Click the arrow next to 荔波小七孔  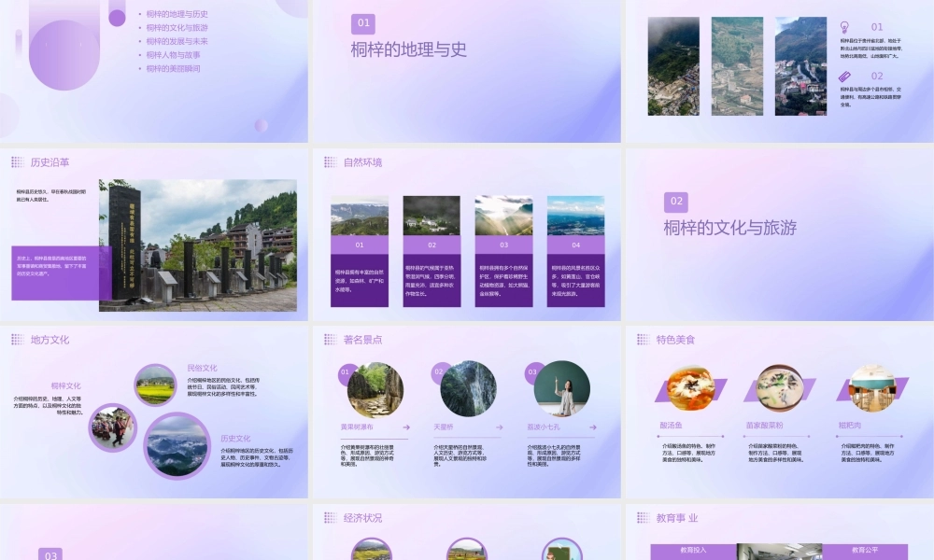[593, 427]
